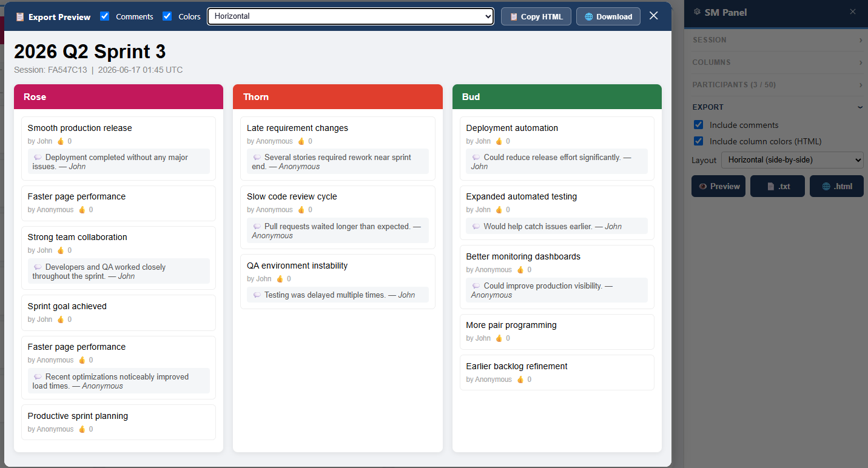
Task: Click thumbs-up on Productive sprint planning
Action: (x=82, y=429)
